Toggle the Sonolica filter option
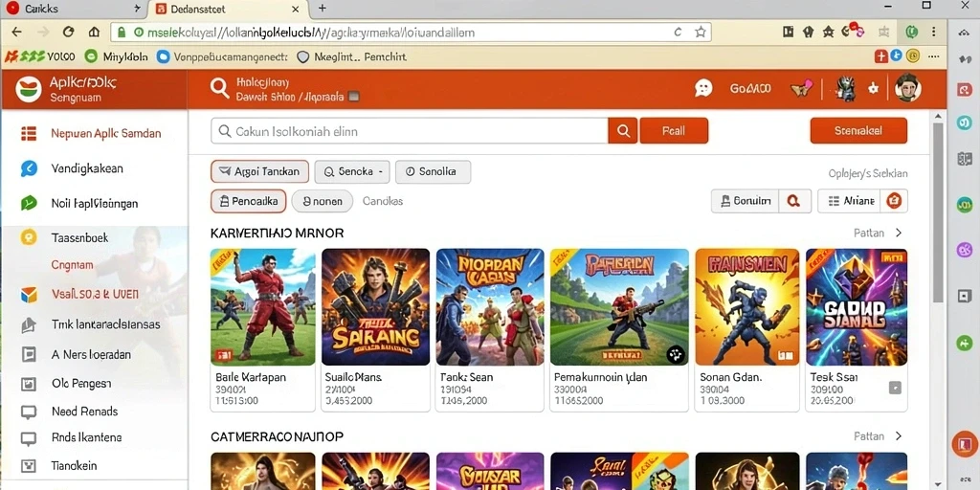The height and width of the screenshot is (490, 980). [434, 171]
